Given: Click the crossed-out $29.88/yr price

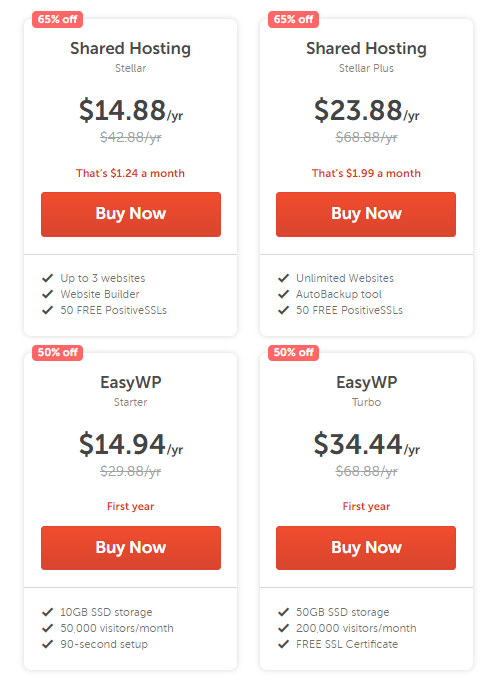Looking at the screenshot, I should click(x=130, y=471).
